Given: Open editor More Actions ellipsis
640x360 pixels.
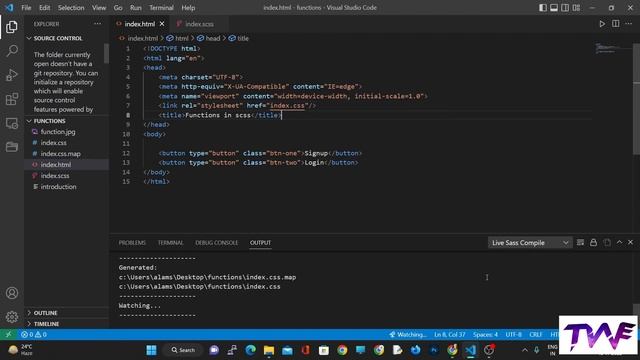Looking at the screenshot, I should pos(629,24).
